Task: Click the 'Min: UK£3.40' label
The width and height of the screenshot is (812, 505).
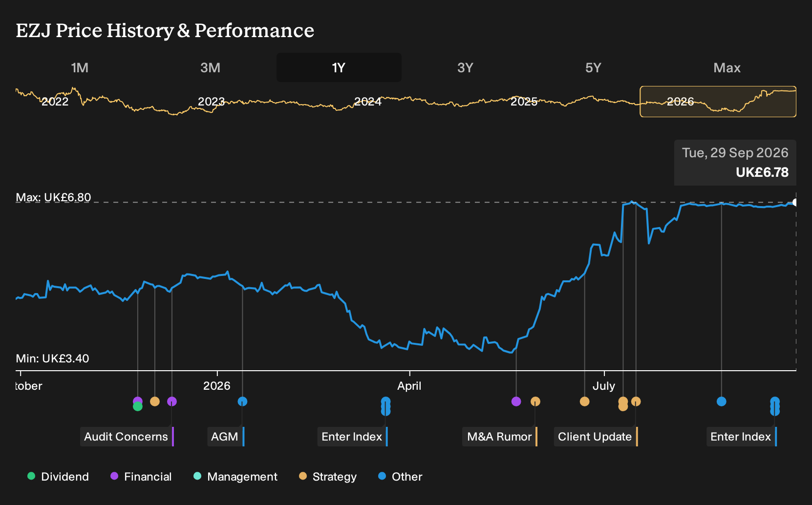Action: click(x=52, y=358)
